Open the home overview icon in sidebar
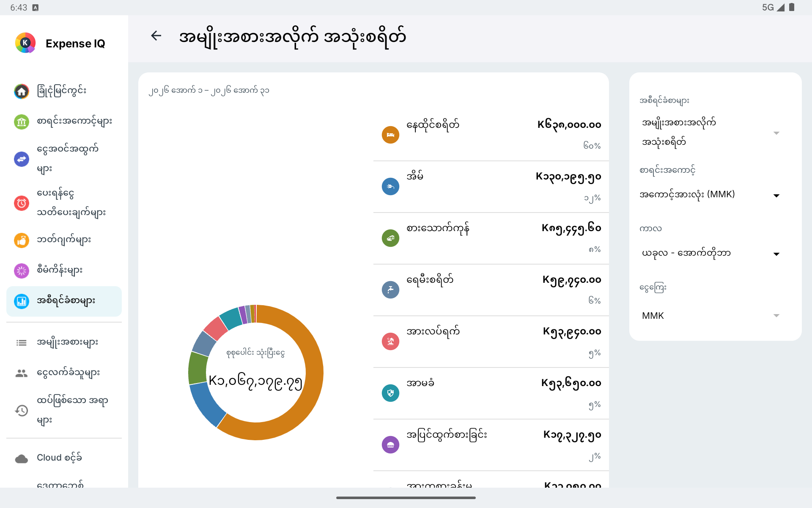Viewport: 812px width, 508px height. pos(22,91)
